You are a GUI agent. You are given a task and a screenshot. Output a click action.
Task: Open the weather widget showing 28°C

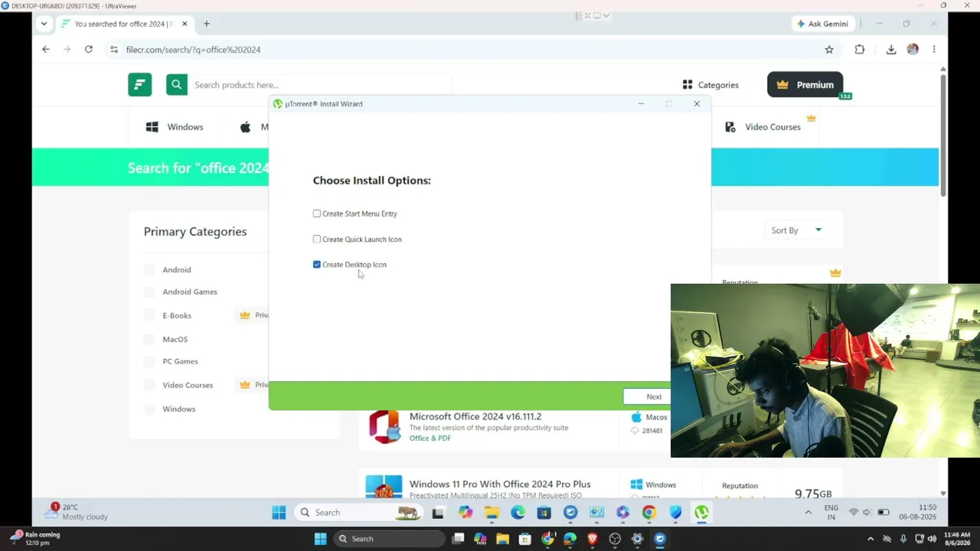(75, 512)
